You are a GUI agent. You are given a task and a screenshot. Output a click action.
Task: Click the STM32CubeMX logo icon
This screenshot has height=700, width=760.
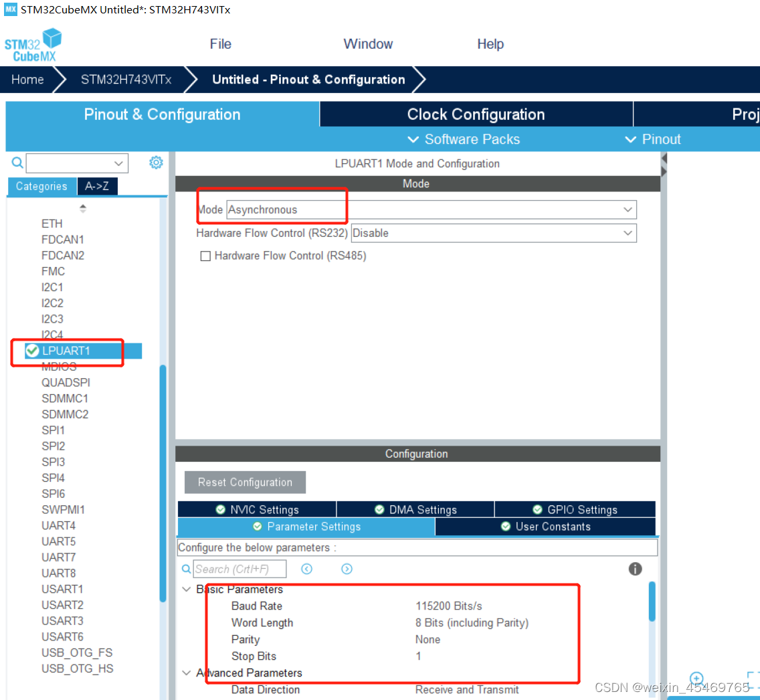pyautogui.click(x=33, y=45)
